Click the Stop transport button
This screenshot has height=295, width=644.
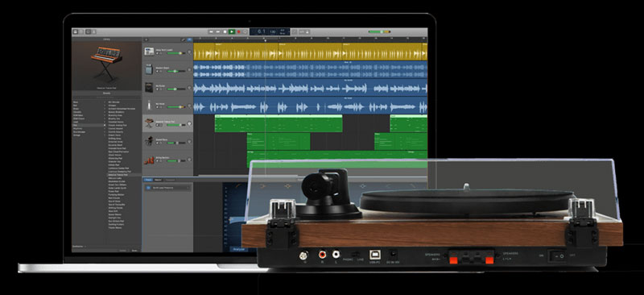225,31
